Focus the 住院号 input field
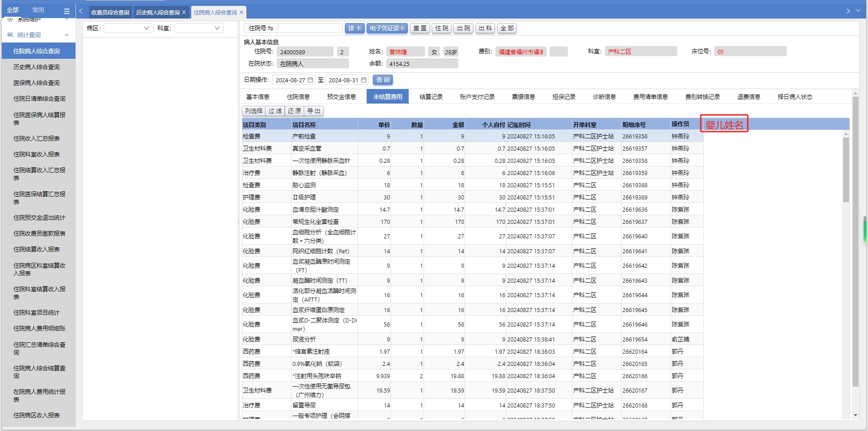 tap(310, 28)
